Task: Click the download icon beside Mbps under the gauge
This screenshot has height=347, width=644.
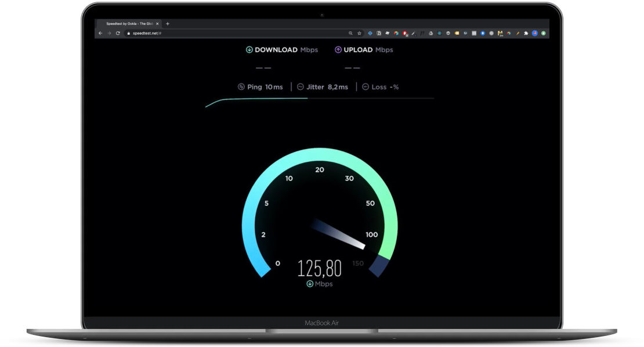Action: [310, 284]
